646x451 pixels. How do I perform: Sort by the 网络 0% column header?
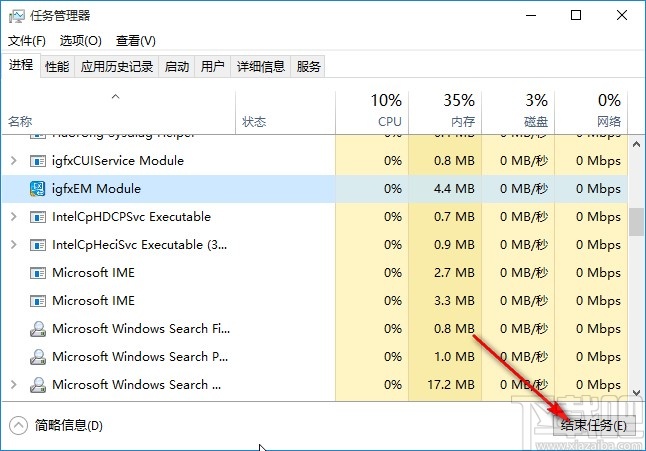(591, 111)
